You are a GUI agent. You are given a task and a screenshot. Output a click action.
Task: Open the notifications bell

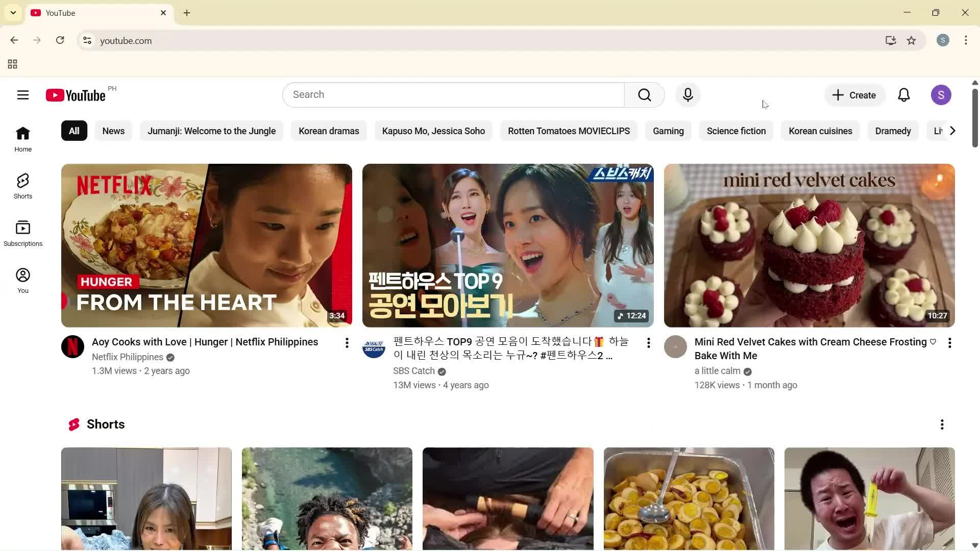click(903, 95)
